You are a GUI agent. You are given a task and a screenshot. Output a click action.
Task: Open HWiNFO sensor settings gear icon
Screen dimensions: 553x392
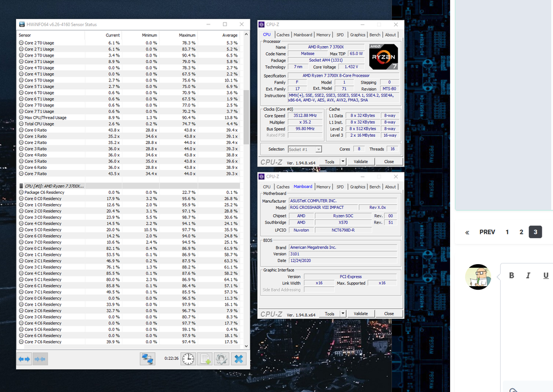[222, 359]
